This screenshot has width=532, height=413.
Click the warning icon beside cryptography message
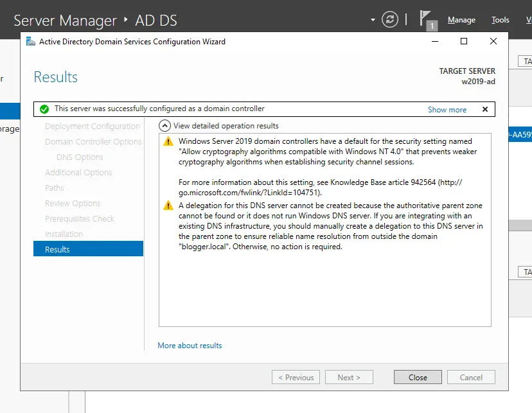[168, 141]
